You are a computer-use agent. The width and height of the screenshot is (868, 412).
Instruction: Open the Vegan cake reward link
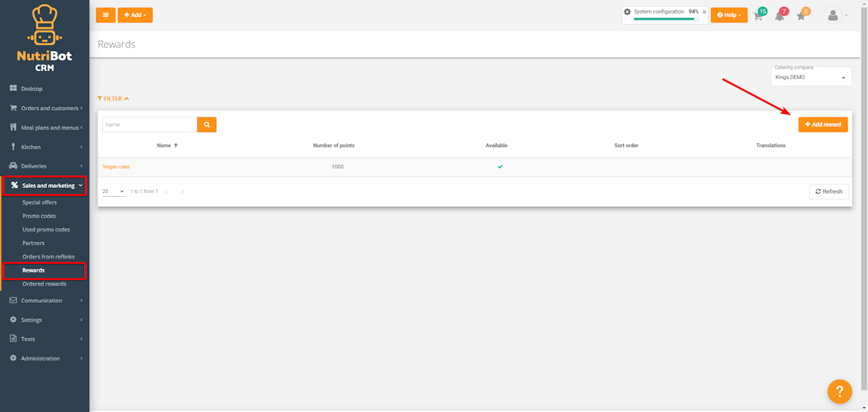coord(116,166)
